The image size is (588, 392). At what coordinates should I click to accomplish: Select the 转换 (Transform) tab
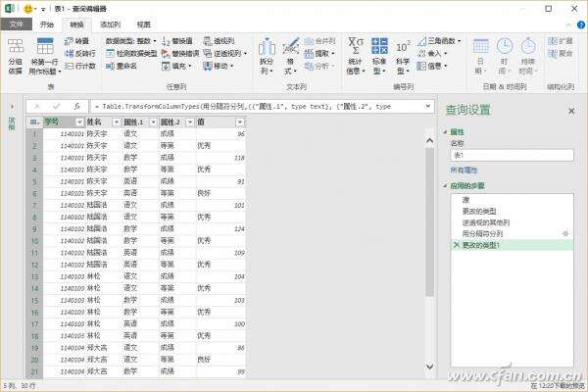pos(76,24)
